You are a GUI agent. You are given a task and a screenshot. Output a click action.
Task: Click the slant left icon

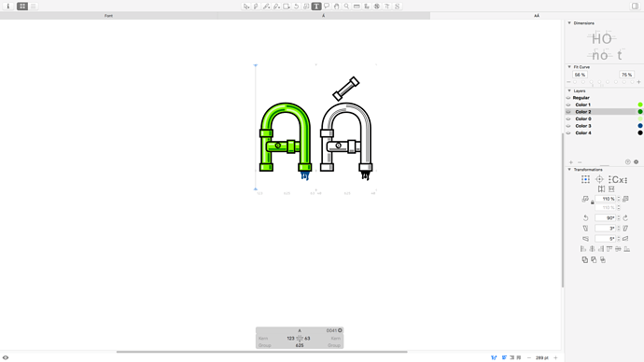click(586, 229)
